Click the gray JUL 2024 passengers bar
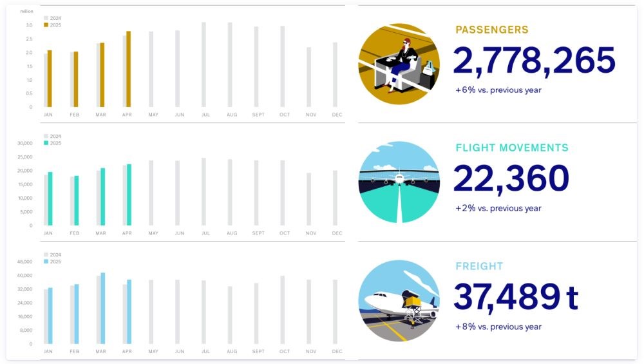This screenshot has height=364, width=644. 204,64
